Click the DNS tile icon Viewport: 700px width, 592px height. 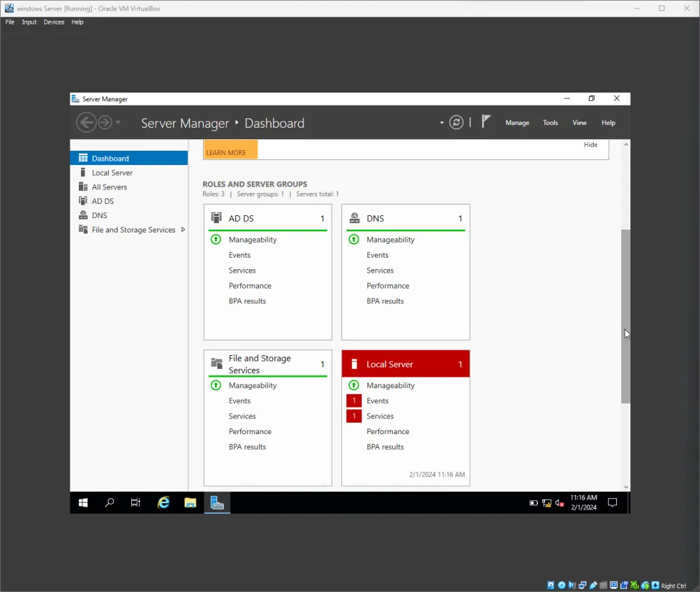(354, 217)
